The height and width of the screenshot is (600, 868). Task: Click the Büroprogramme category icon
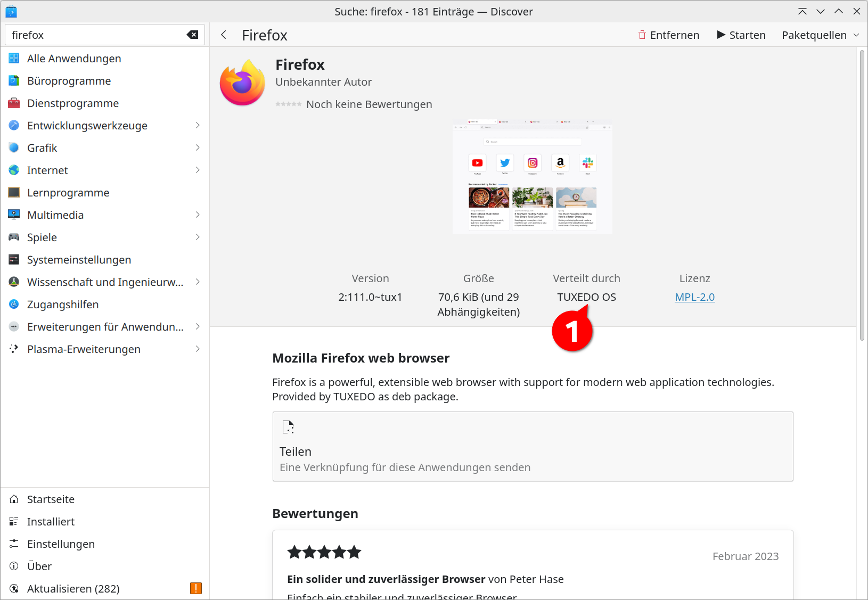(14, 81)
